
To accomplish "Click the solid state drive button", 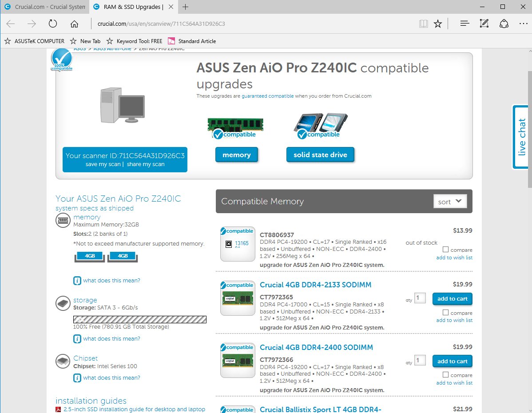I will (x=320, y=155).
